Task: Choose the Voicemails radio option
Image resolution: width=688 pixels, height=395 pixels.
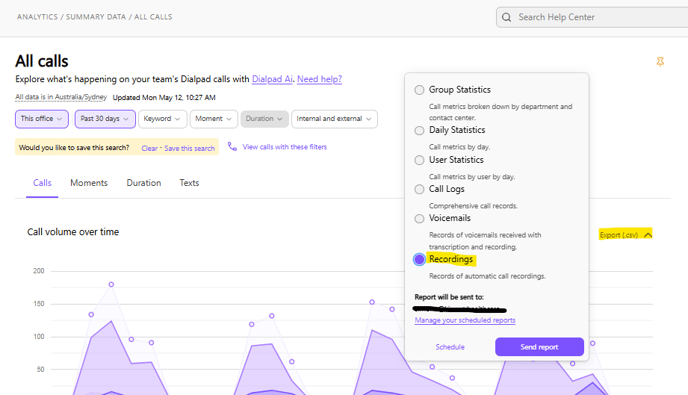Action: point(419,219)
